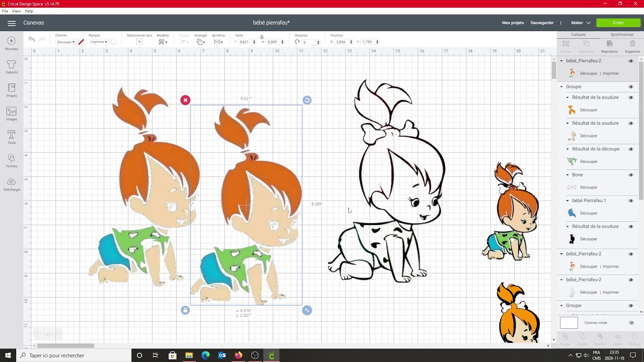Click the Task View taskbar icon
The image size is (644, 362).
click(x=155, y=355)
